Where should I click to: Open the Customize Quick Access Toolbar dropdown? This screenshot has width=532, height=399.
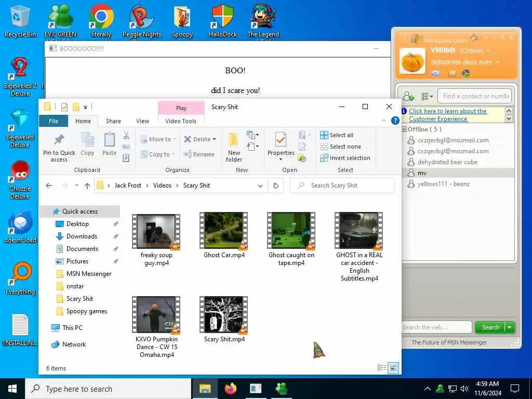[x=86, y=108]
